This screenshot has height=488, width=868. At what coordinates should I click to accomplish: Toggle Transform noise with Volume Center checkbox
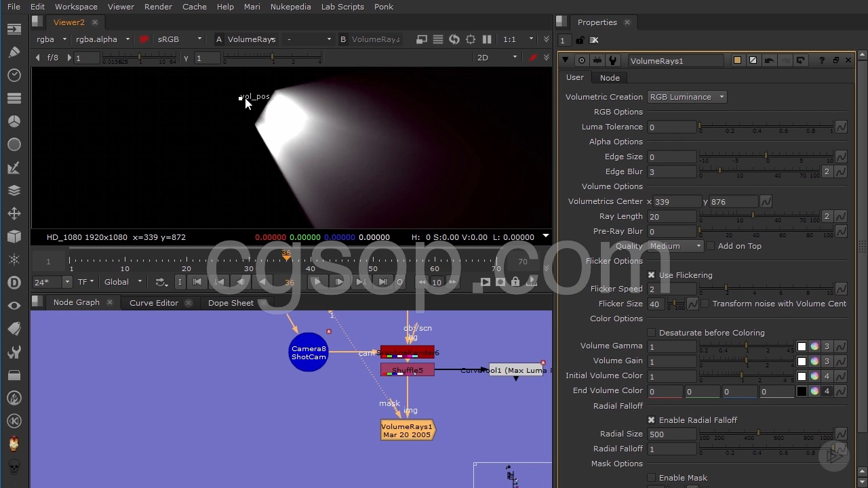(x=705, y=304)
